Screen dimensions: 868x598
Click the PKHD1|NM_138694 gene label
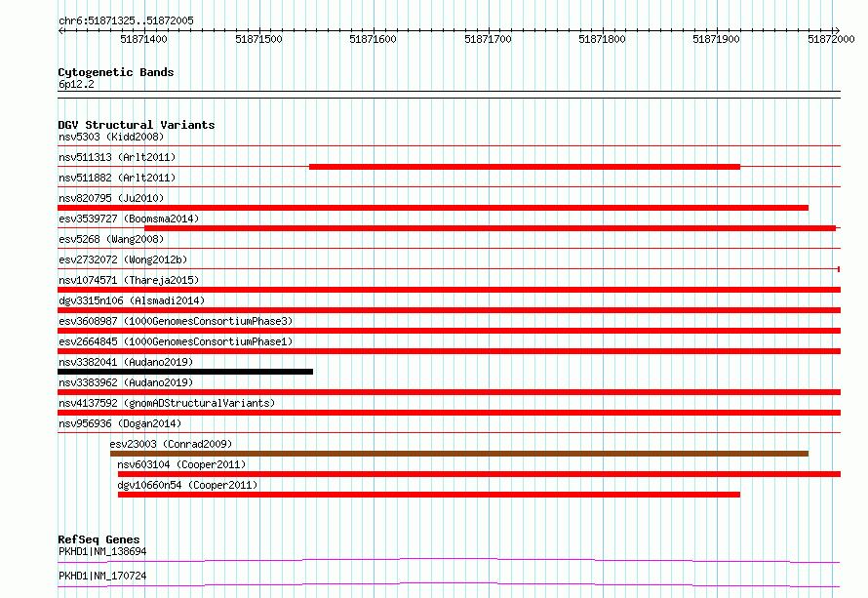[102, 551]
